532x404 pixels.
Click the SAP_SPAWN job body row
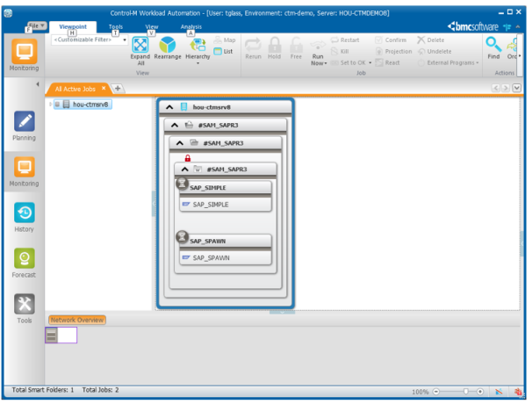[226, 258]
